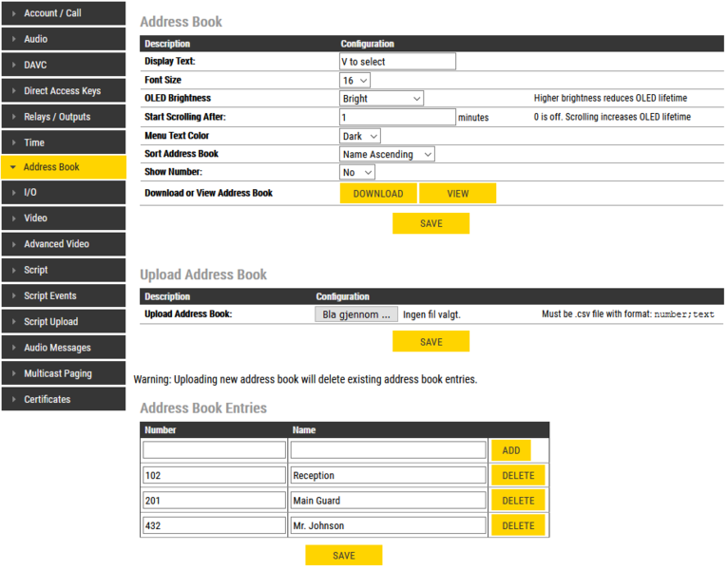
Task: Click the Display Text input field
Action: (397, 61)
